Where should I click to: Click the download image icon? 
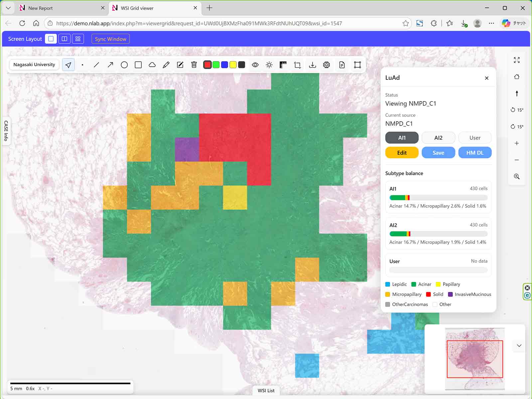(313, 65)
